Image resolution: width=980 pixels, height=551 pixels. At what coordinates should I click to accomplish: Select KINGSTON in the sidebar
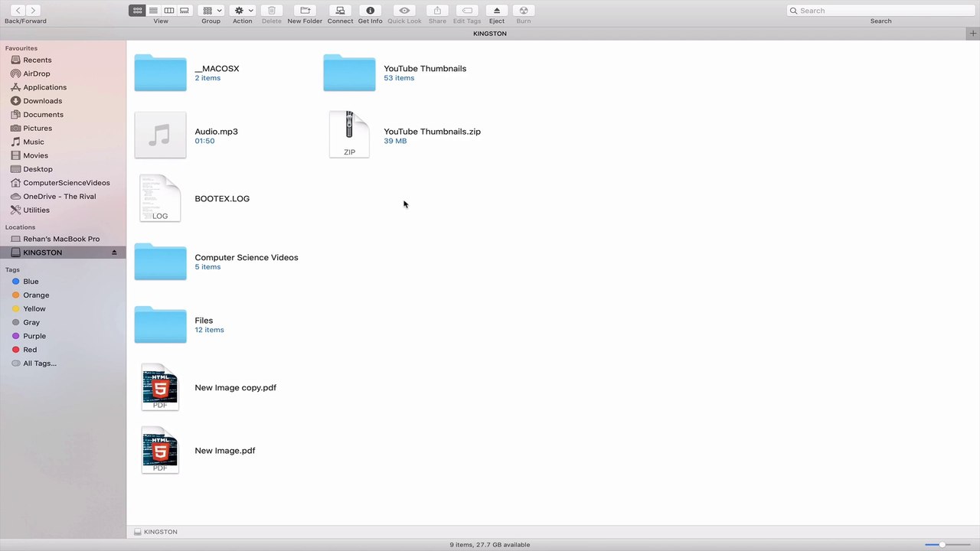coord(63,253)
